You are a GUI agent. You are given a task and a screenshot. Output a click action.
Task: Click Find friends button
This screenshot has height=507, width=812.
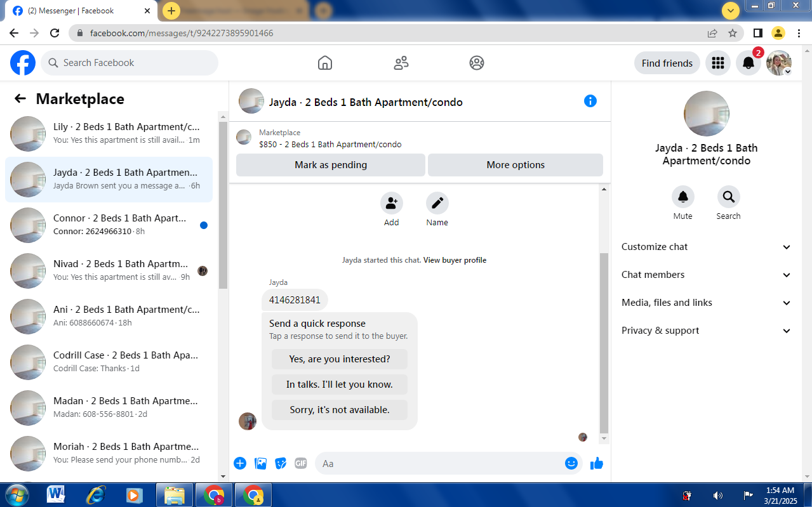667,63
